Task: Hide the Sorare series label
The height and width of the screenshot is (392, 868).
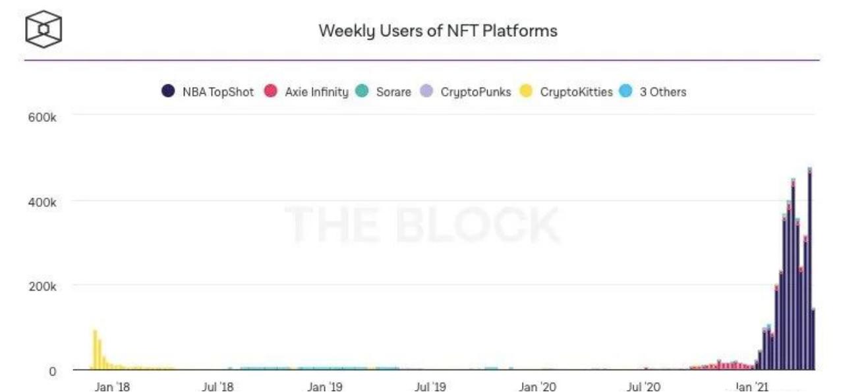Action: 393,92
